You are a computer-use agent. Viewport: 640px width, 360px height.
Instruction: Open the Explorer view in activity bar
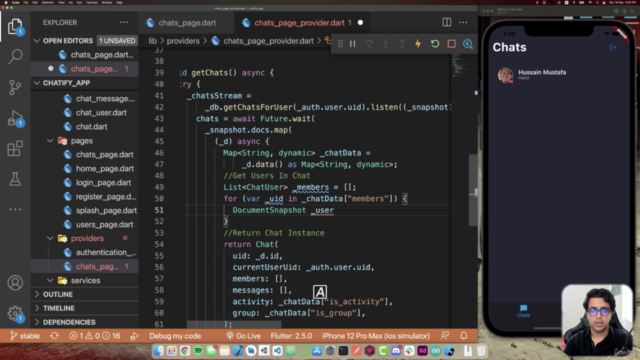[x=15, y=27]
